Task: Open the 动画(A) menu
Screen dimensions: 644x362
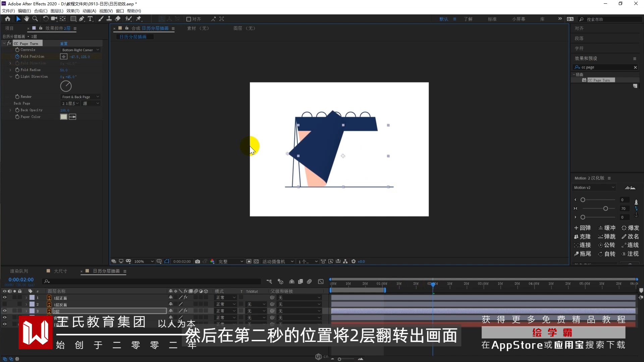Action: [89, 11]
